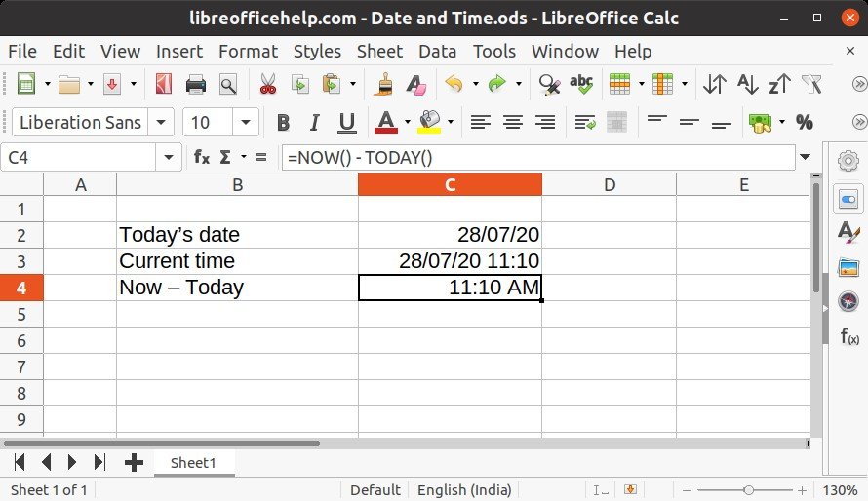Click the zoom slider handle
The width and height of the screenshot is (868, 501).
(x=748, y=490)
